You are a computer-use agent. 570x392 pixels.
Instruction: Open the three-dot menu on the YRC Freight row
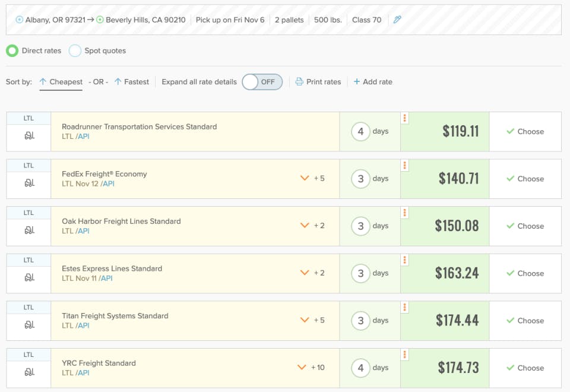coord(404,354)
